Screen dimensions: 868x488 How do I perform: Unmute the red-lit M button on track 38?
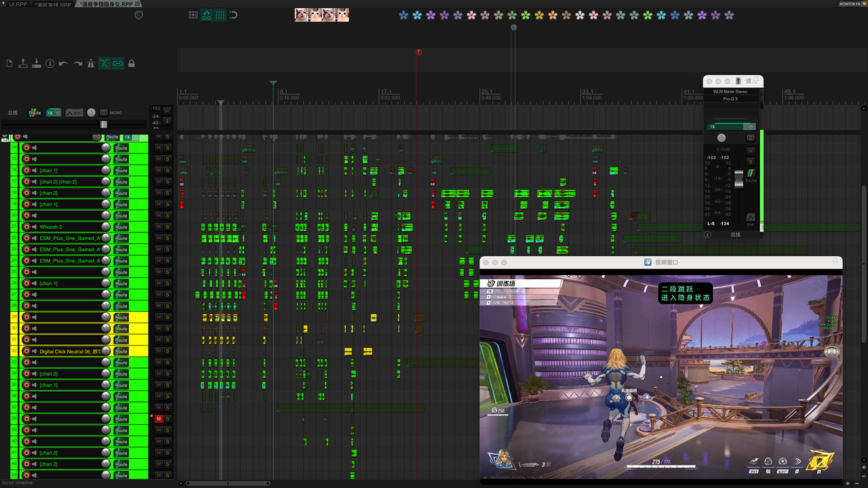[159, 419]
